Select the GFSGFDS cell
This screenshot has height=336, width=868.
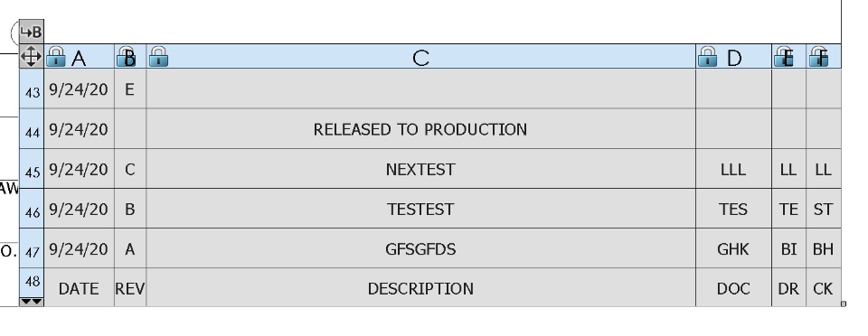pos(420,248)
